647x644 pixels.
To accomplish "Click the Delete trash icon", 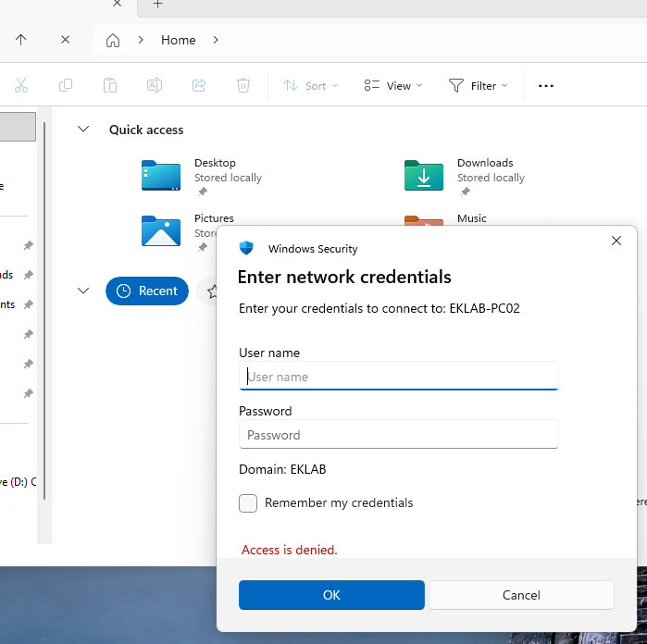I will 243,85.
